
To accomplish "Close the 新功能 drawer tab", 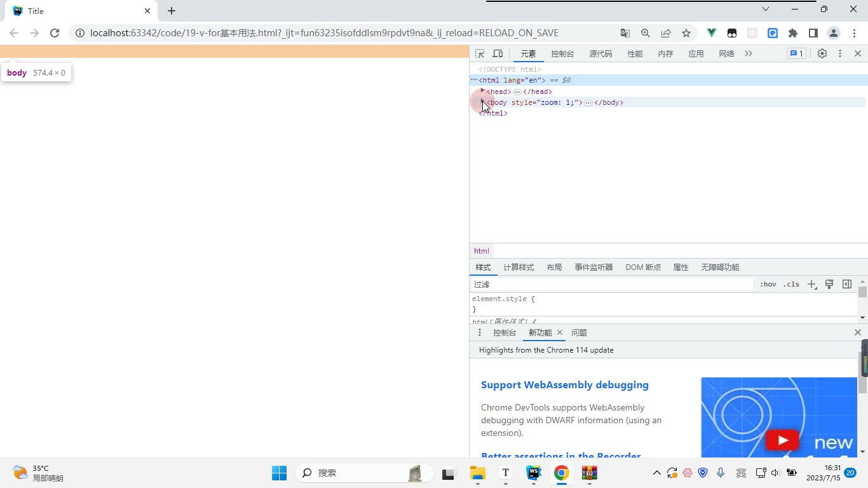I will 560,333.
